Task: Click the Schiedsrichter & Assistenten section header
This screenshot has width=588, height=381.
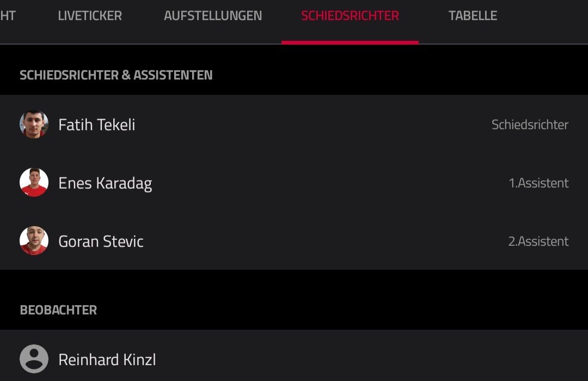Action: [x=117, y=75]
